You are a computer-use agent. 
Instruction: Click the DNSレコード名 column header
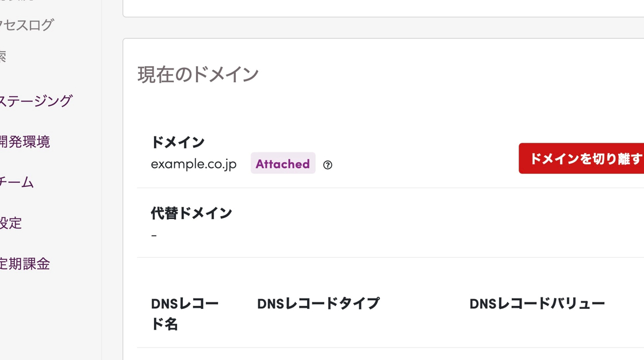tap(185, 314)
